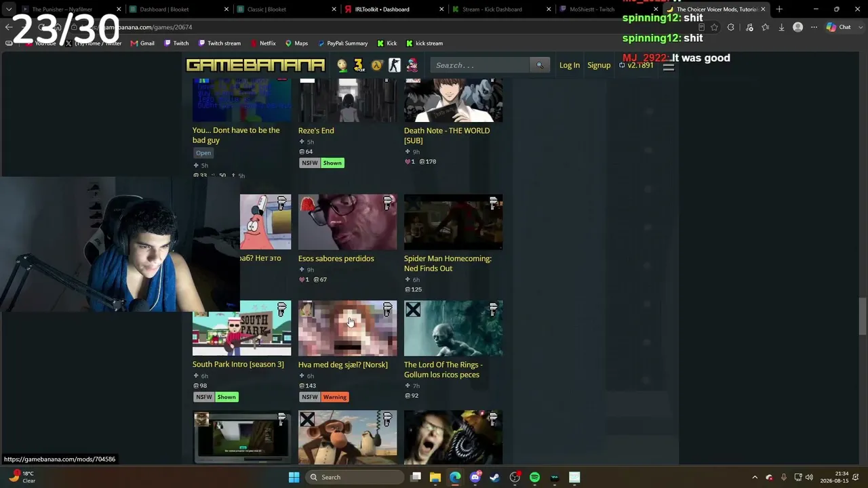Viewport: 868px width, 488px height.
Task: Open the kick stream bookmark
Action: tap(425, 43)
